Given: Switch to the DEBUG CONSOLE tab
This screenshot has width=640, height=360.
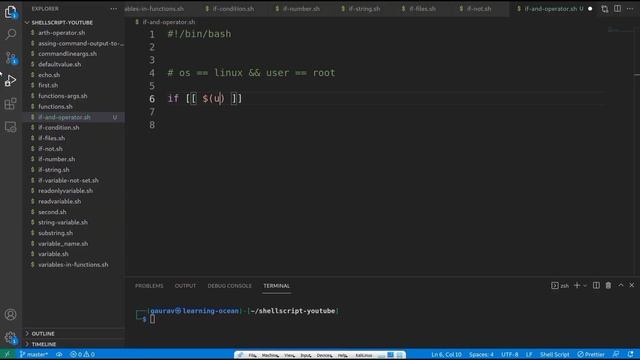Looking at the screenshot, I should click(x=229, y=286).
